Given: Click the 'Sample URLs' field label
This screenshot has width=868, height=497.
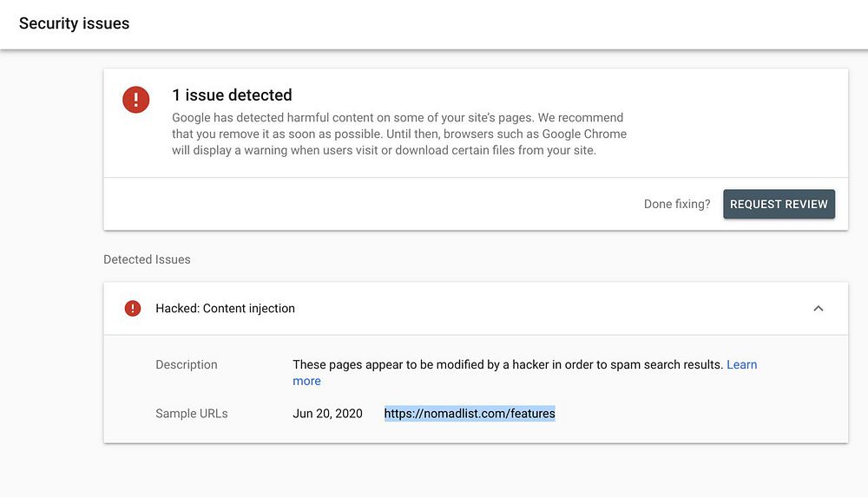Looking at the screenshot, I should [x=192, y=414].
